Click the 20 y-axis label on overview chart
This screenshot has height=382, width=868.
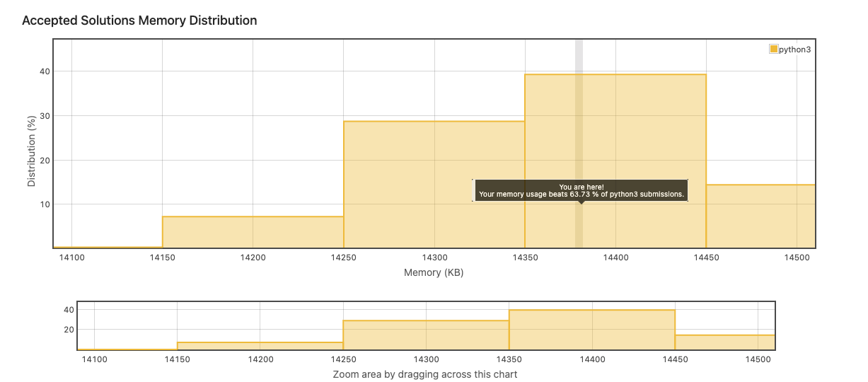tap(69, 330)
